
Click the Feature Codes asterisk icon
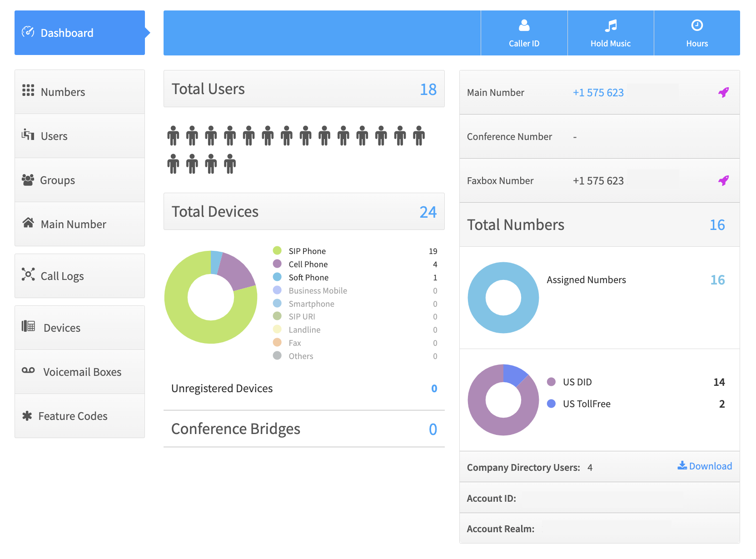coord(27,416)
